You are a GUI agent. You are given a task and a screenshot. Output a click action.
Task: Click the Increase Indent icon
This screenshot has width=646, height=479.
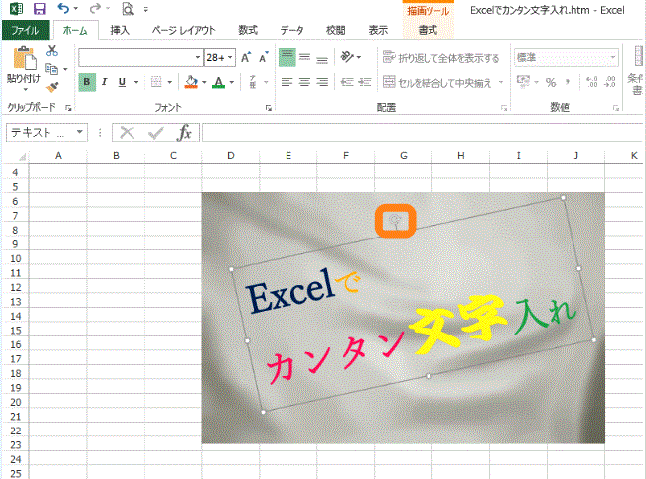tap(365, 82)
